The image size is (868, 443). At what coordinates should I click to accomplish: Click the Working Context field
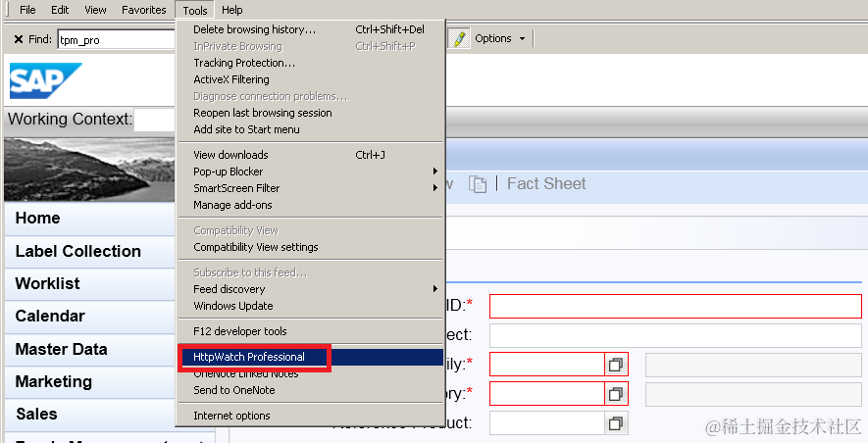click(x=155, y=120)
